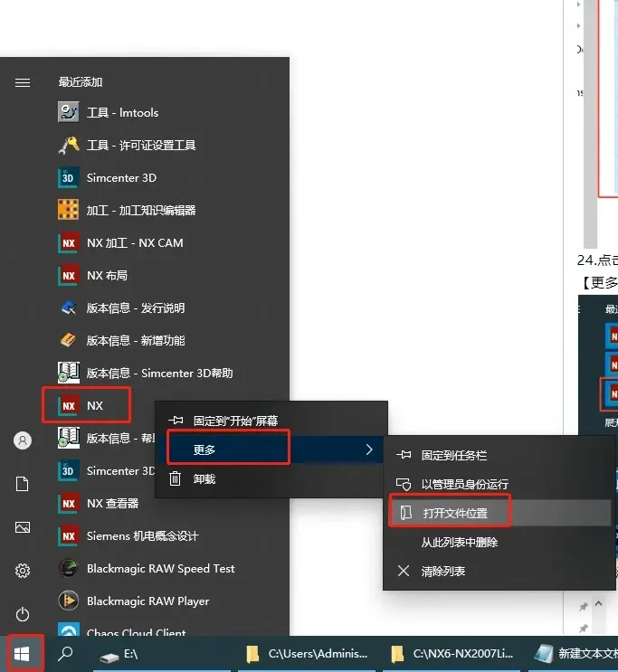Click the up chevron in background window
Screen dimensions: 618x672
599,604
